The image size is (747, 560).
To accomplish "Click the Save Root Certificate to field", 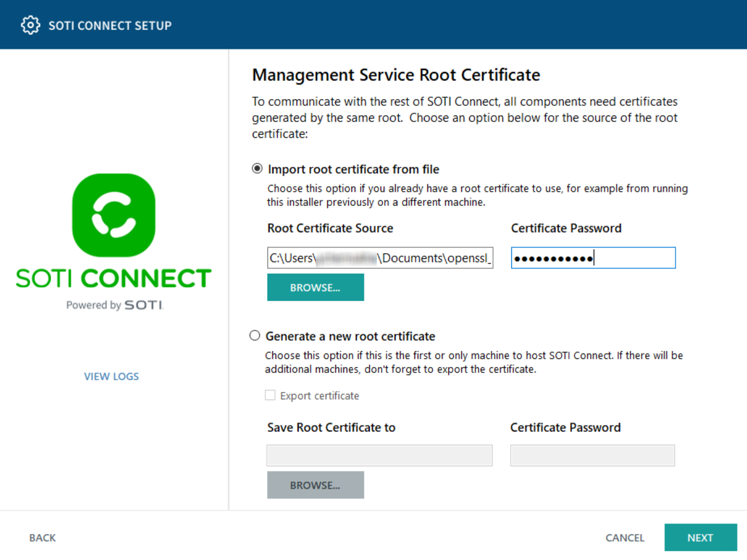I will coord(379,456).
